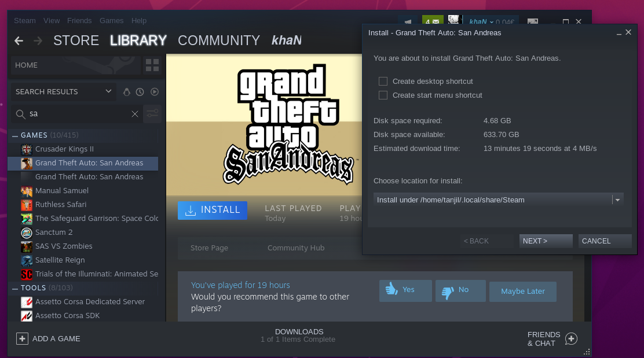Click Satellite Reign game icon

pos(27,260)
